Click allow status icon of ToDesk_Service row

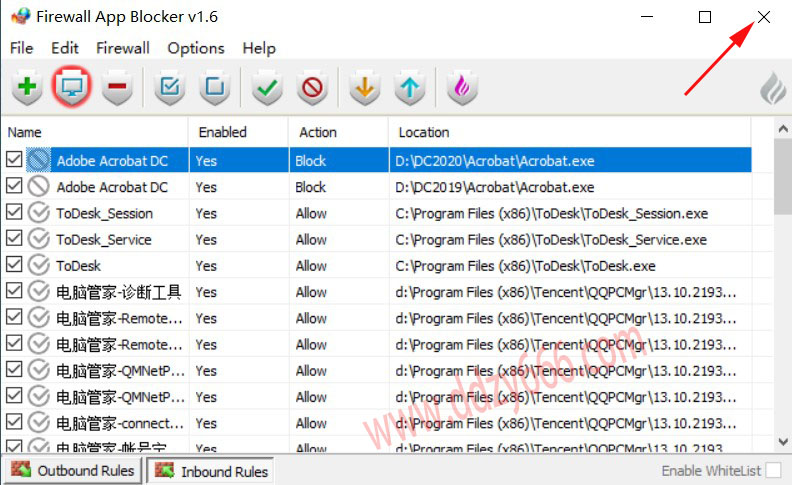pos(38,239)
